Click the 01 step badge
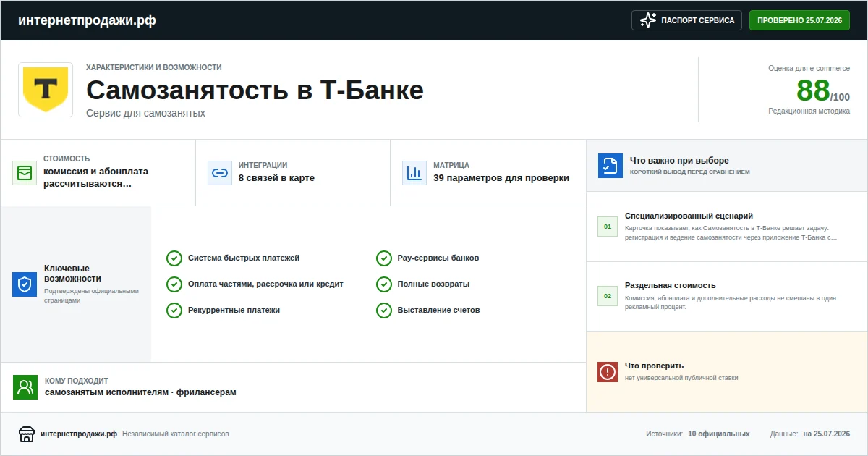The image size is (868, 456). [x=608, y=227]
